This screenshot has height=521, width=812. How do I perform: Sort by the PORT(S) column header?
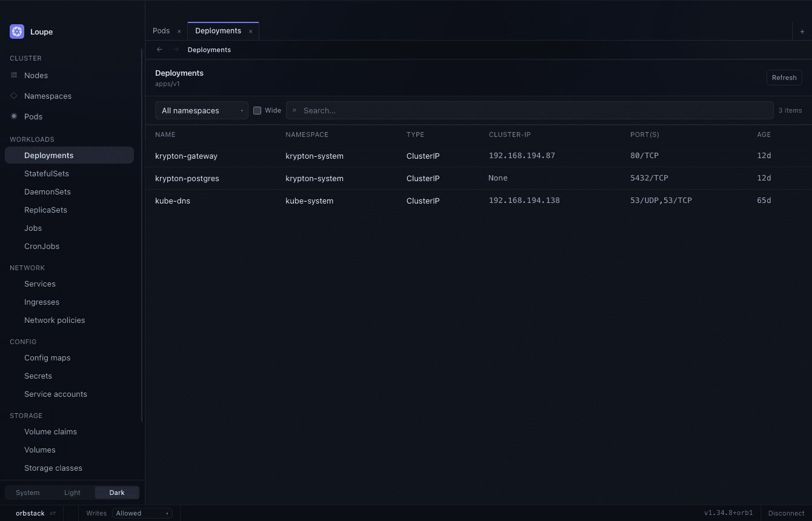click(645, 134)
